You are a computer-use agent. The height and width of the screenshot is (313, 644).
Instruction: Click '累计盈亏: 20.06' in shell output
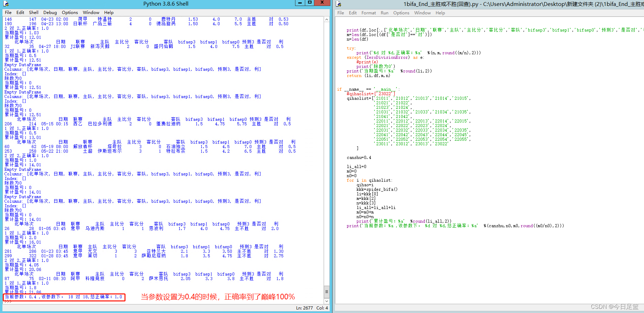click(23, 270)
